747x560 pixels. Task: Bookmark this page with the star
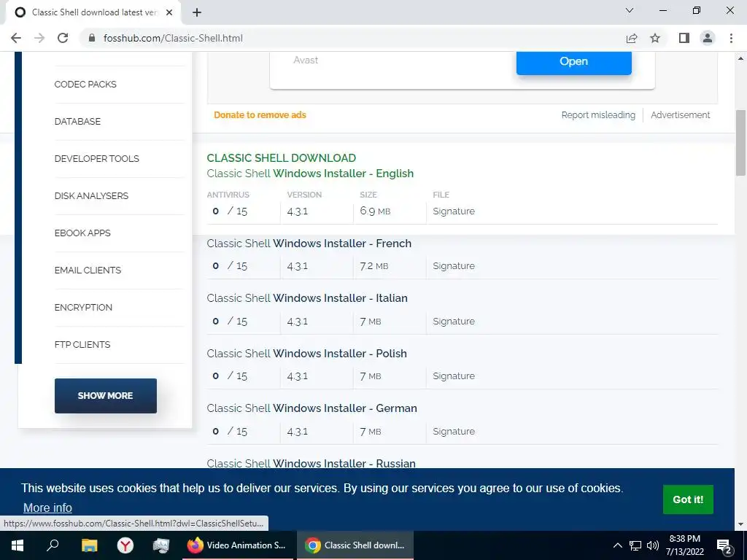pos(655,38)
